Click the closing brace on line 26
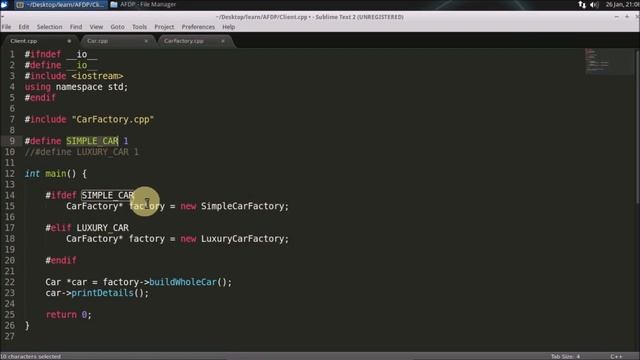This screenshot has height=360, width=640. coord(27,326)
